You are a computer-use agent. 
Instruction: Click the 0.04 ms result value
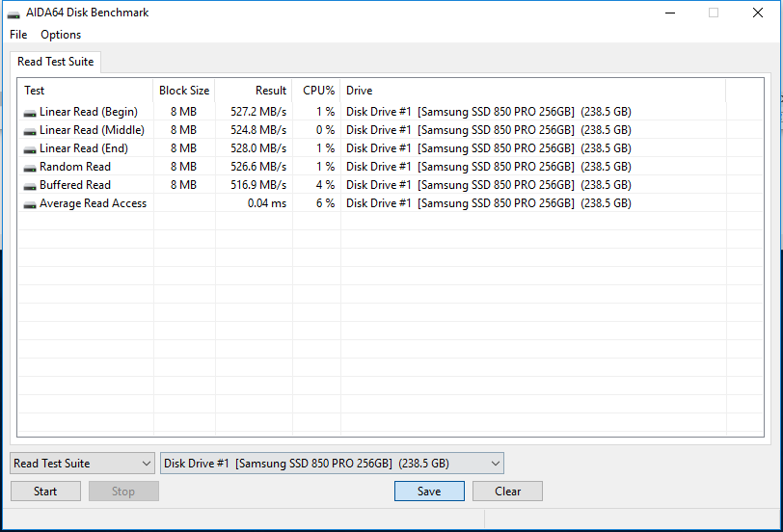[267, 203]
